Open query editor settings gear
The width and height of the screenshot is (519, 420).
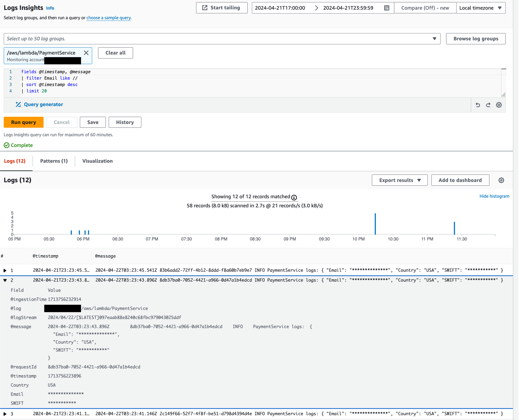point(499,105)
